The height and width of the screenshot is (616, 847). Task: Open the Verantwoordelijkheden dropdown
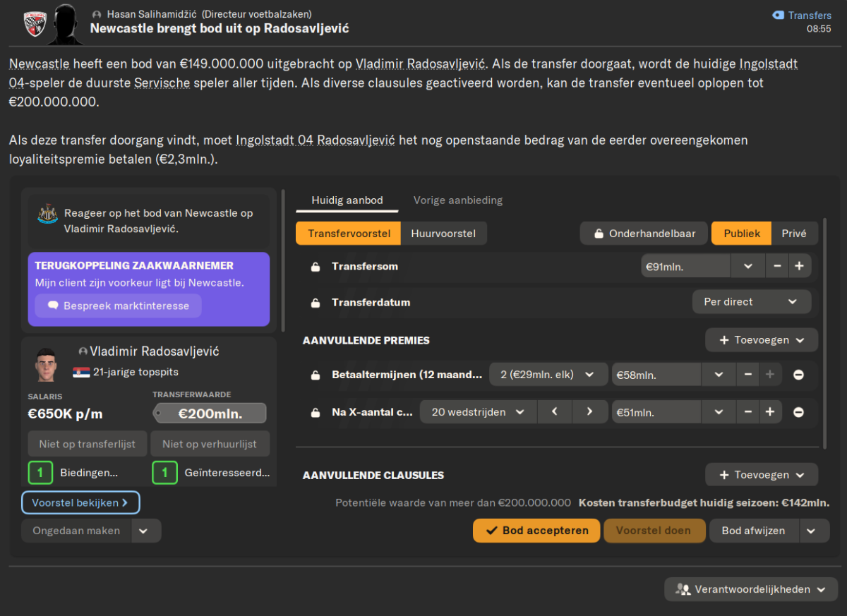pyautogui.click(x=751, y=589)
